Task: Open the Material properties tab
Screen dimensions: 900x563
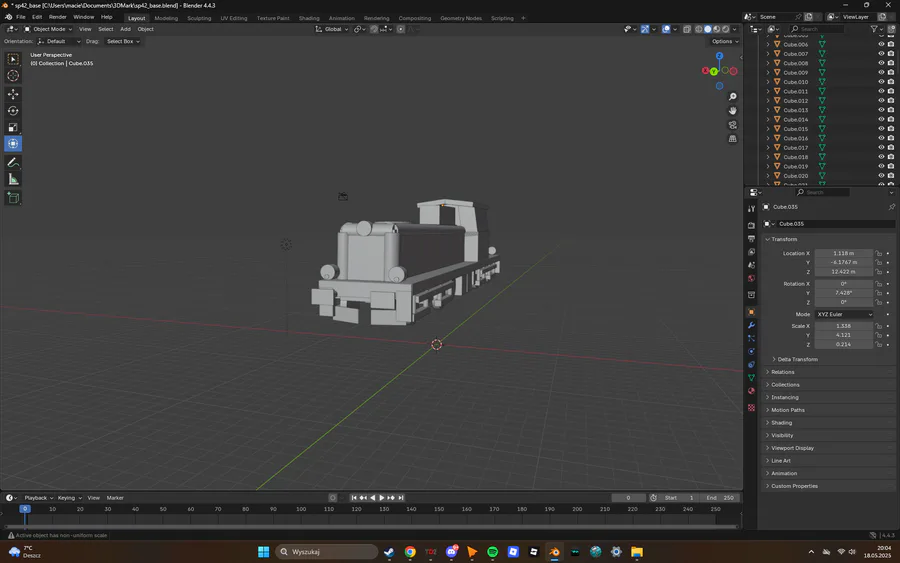Action: pyautogui.click(x=751, y=391)
